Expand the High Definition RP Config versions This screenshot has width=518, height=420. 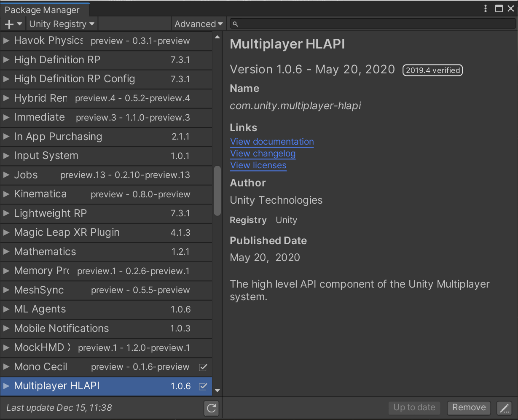click(6, 79)
